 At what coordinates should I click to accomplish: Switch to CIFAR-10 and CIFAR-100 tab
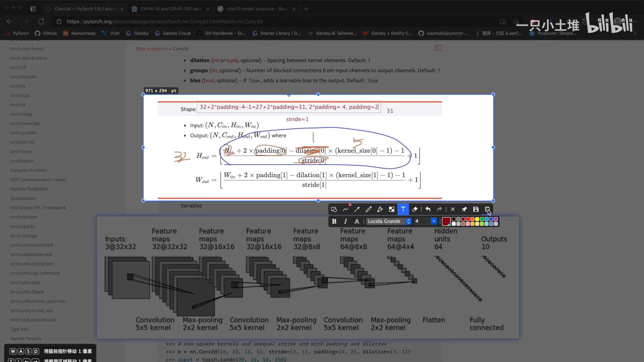(x=170, y=9)
